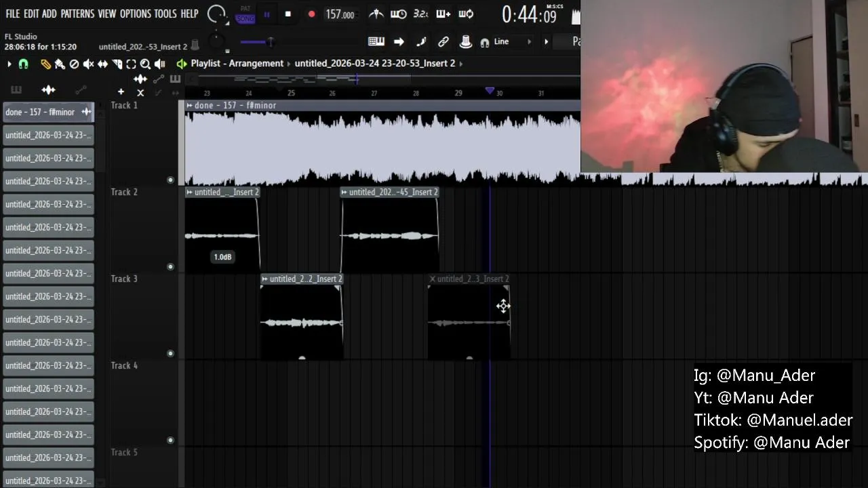868x488 pixels.
Task: Open done - 157 - f#minor clip menu
Action: (190, 106)
